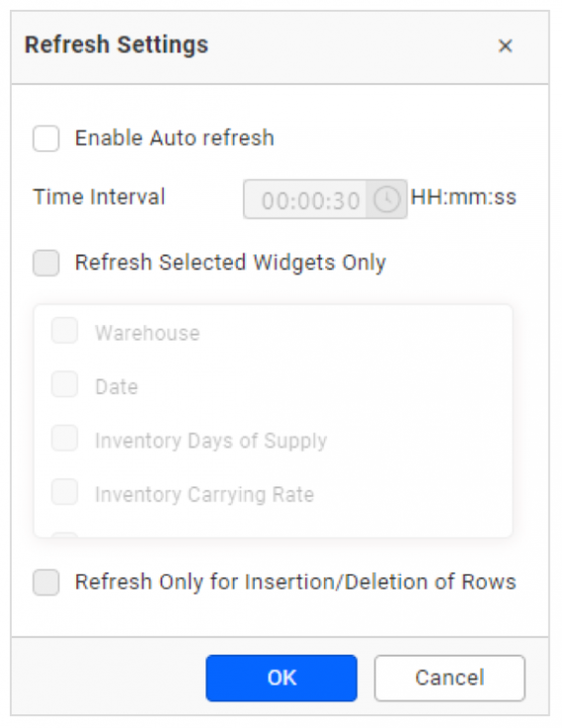
Task: Open the time picker clock icon
Action: [387, 200]
